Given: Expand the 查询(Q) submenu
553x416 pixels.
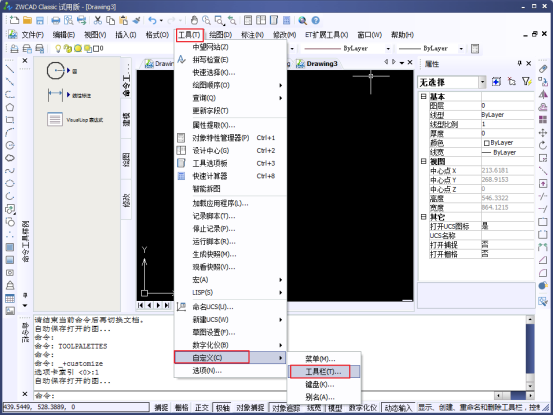Looking at the screenshot, I should click(x=231, y=98).
